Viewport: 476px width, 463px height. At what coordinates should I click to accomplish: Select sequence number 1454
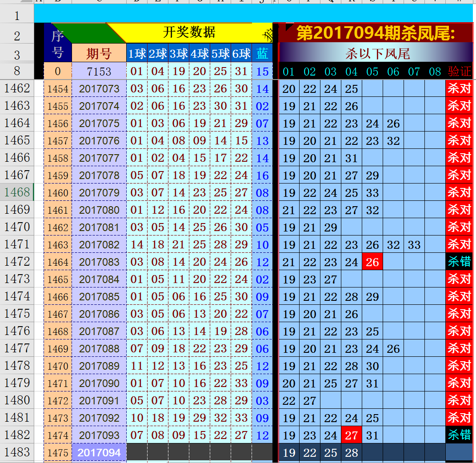click(x=58, y=88)
